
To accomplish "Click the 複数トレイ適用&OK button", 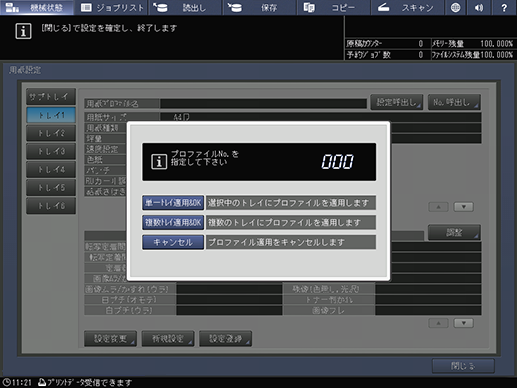I will point(173,222).
